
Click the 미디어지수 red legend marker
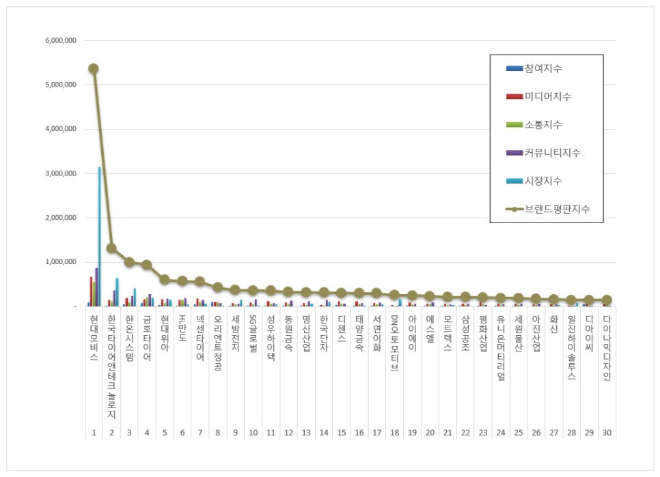(x=514, y=96)
